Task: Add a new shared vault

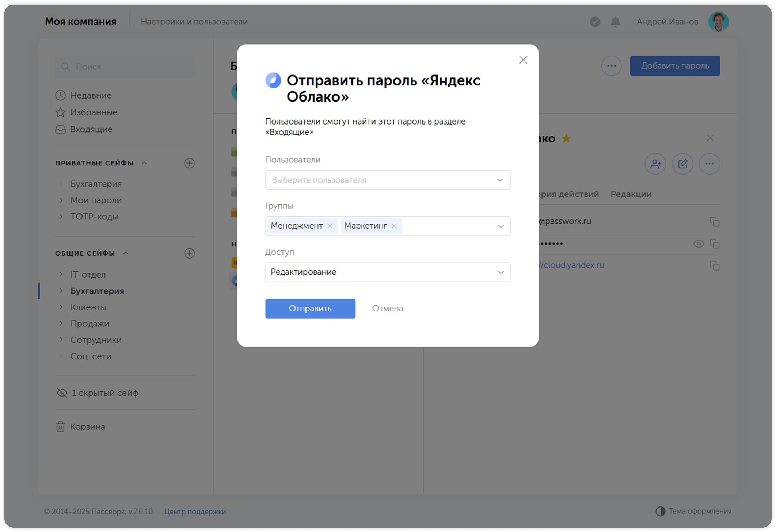Action: (x=189, y=253)
